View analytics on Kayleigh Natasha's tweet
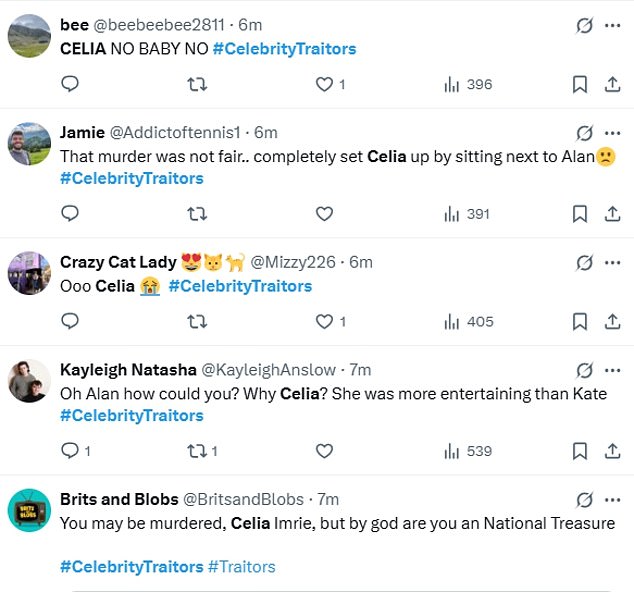Image resolution: width=634 pixels, height=592 pixels. 468,451
